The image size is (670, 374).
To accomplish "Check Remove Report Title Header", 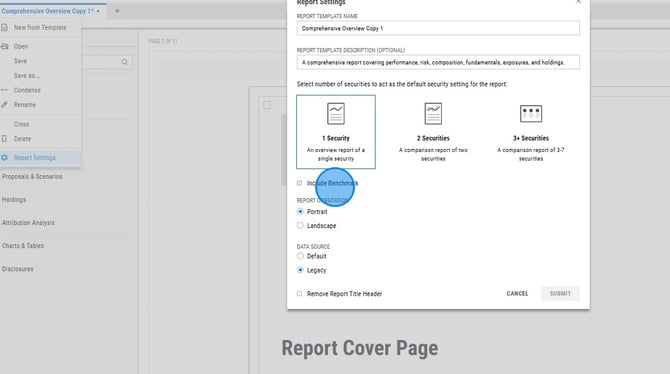I will [x=300, y=294].
